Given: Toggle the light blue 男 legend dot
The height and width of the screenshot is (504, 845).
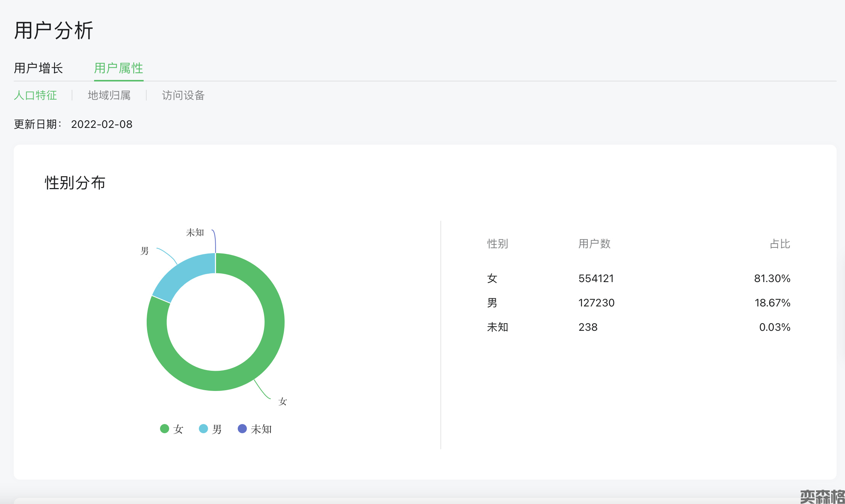Looking at the screenshot, I should coord(203,429).
